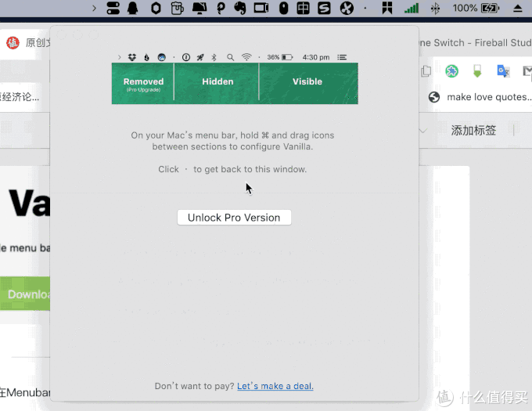Click the battery 100% indicator
Screen dimensions: 532x411
tap(476, 9)
